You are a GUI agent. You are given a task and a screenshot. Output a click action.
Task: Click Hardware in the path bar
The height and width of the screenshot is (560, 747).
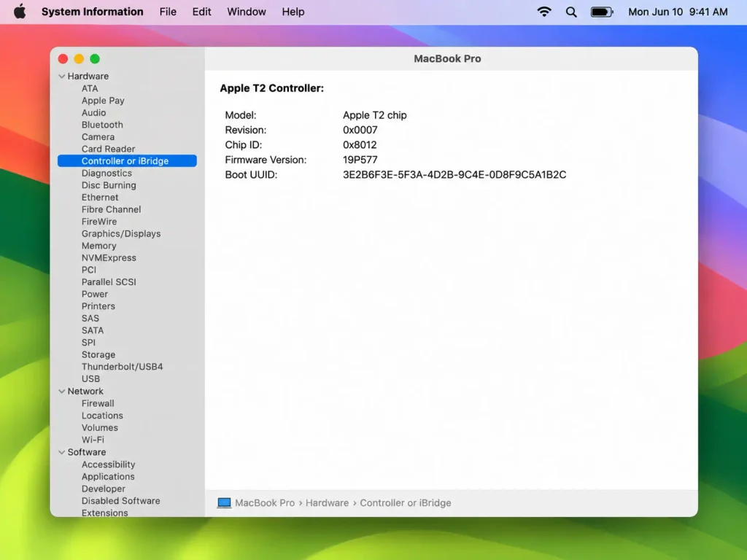(328, 503)
